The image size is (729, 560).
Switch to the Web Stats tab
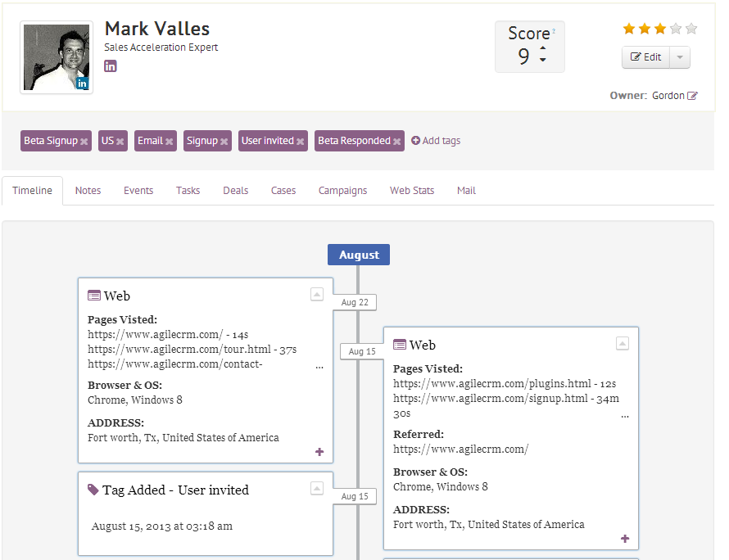tap(411, 190)
